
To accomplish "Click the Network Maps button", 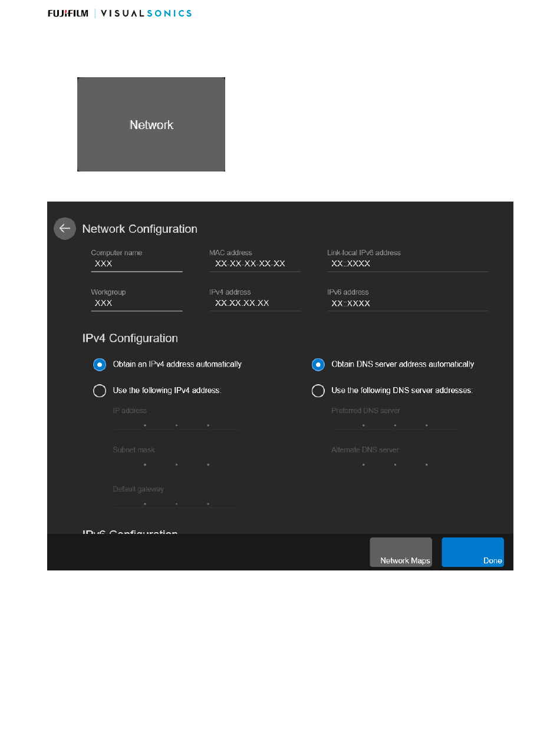I will [x=401, y=552].
